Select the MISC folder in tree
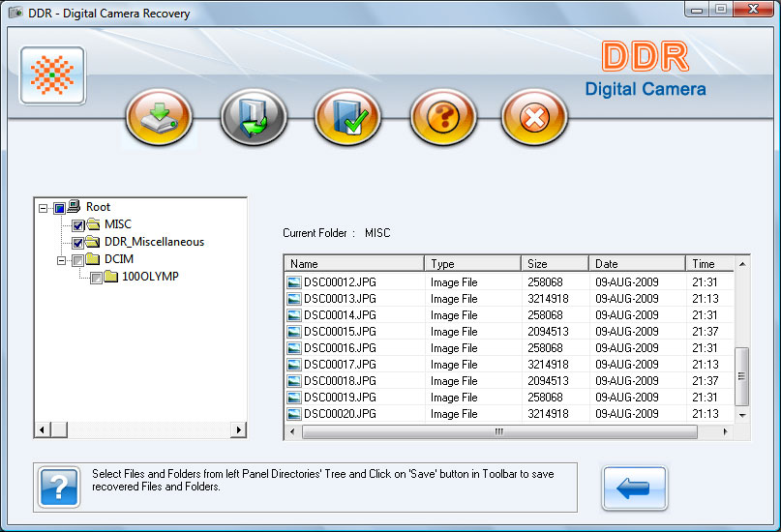781x532 pixels. (x=117, y=224)
